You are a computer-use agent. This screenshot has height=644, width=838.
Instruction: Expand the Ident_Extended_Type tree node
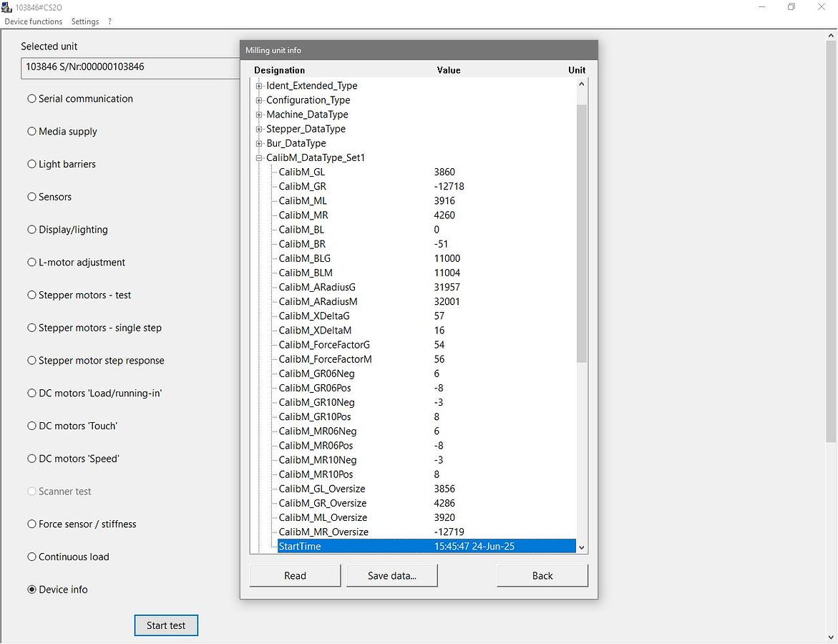point(259,86)
